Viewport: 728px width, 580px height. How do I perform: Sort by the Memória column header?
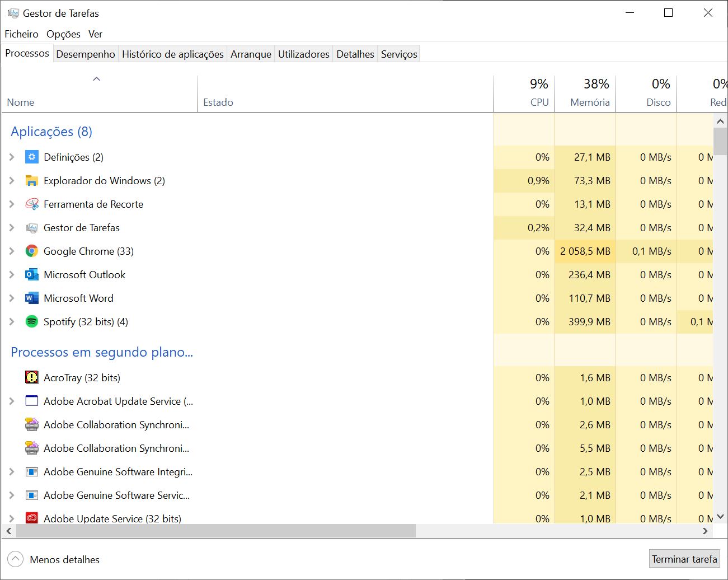coord(585,94)
